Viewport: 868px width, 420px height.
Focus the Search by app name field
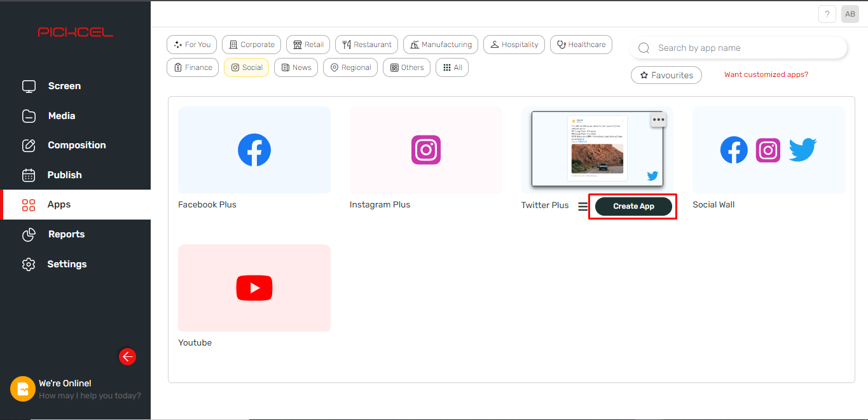click(738, 48)
